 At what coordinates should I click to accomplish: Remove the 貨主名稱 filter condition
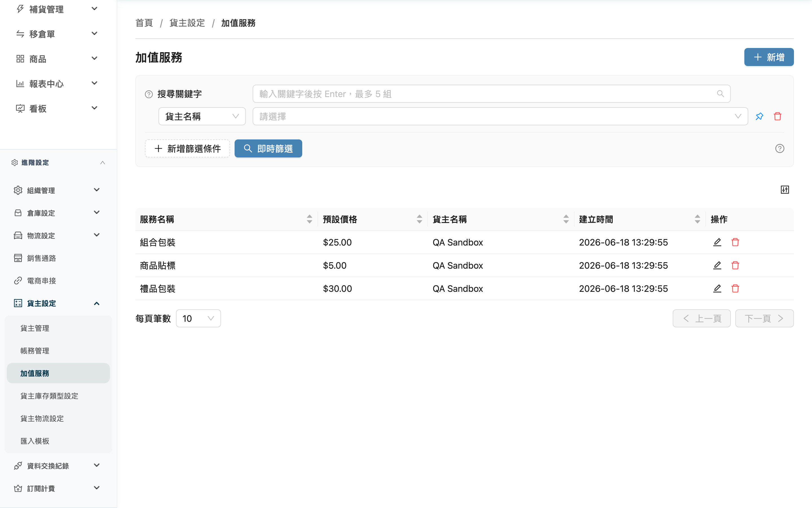777,117
